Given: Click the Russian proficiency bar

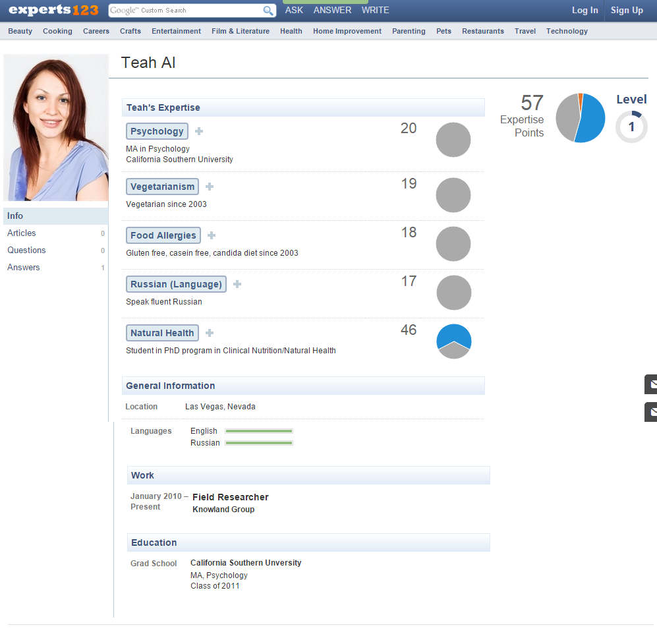Looking at the screenshot, I should tap(259, 443).
